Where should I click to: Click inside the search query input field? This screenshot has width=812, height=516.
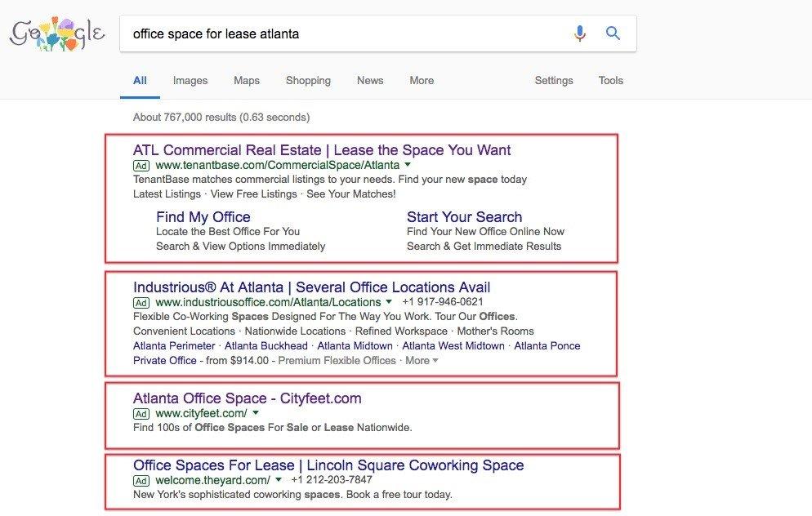[327, 33]
